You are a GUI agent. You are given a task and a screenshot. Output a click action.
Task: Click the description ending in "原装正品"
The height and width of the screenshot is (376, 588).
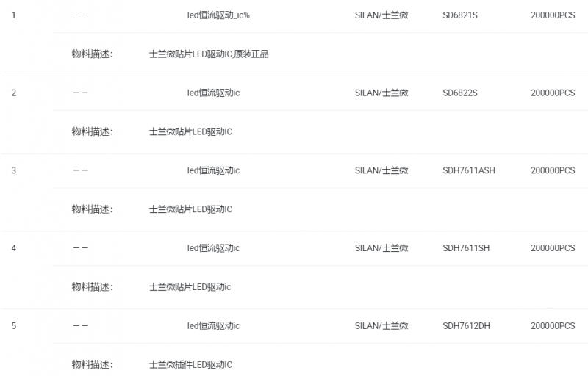(209, 54)
